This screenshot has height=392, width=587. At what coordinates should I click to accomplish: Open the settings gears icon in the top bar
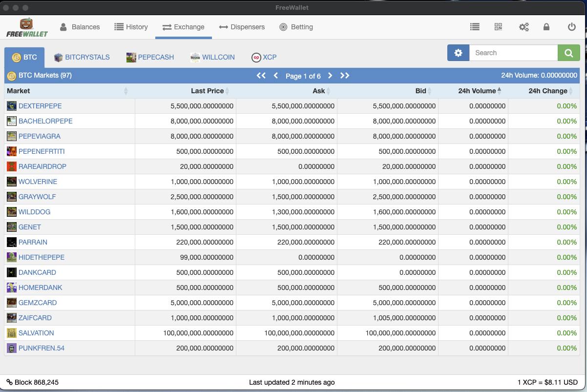pos(524,27)
